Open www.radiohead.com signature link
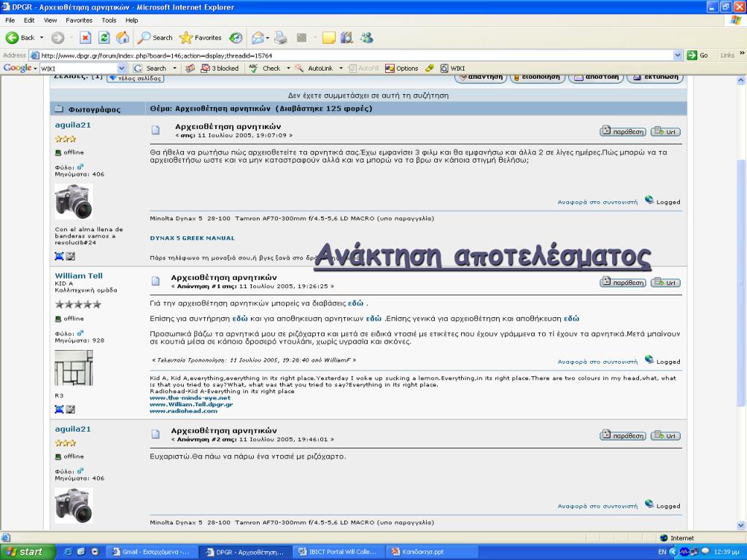This screenshot has height=560, width=747. tap(183, 411)
